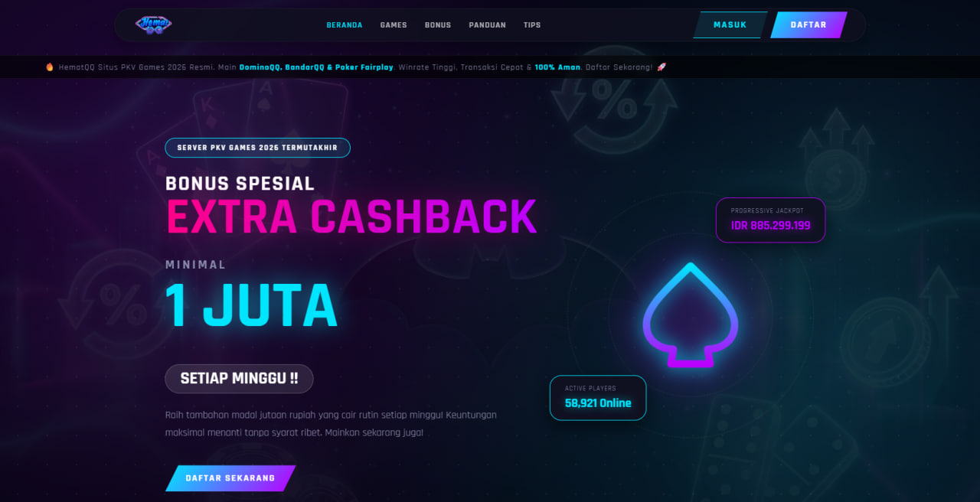Click the Progressive Jackpot card
This screenshot has width=980, height=502.
(x=770, y=220)
